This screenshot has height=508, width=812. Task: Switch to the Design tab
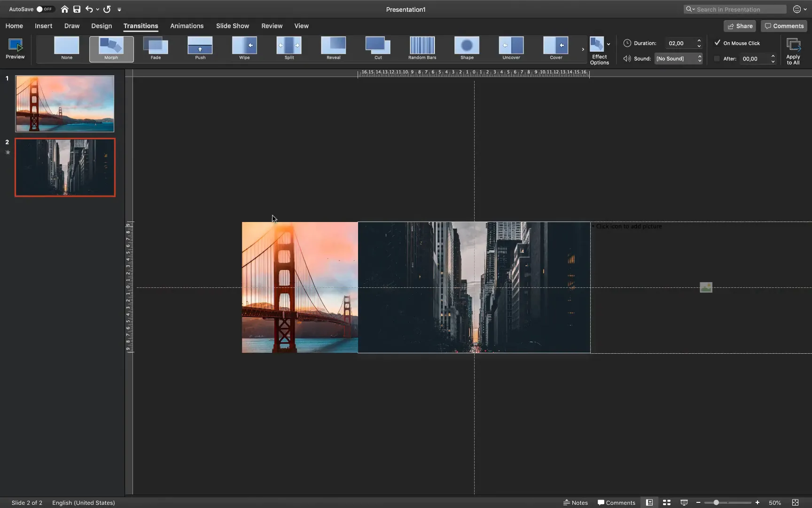click(101, 26)
